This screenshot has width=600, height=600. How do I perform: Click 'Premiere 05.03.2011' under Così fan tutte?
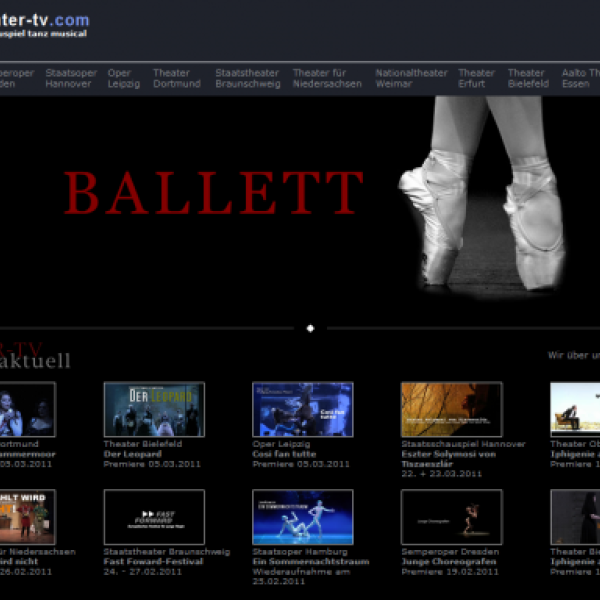[301, 464]
